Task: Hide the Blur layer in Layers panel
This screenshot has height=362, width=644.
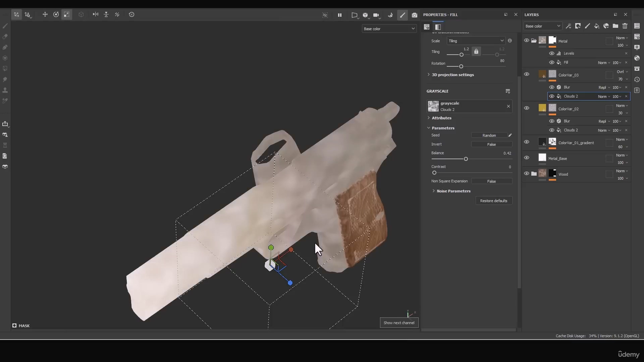Action: coord(551,87)
